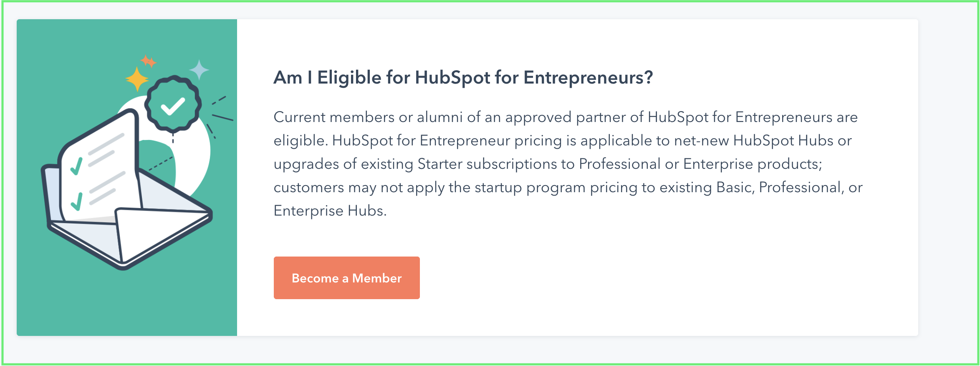Click the 'Am I Eligible for HubSpot' heading
Screen dimensions: 980x366
click(x=463, y=78)
